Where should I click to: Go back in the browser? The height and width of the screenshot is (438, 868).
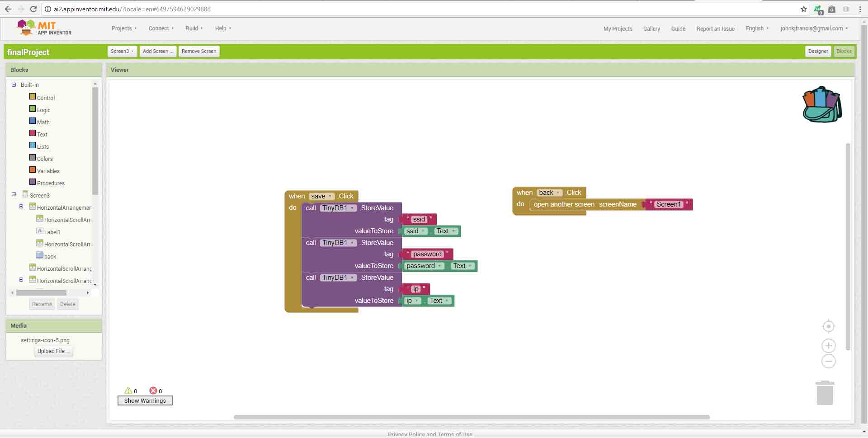[x=8, y=9]
